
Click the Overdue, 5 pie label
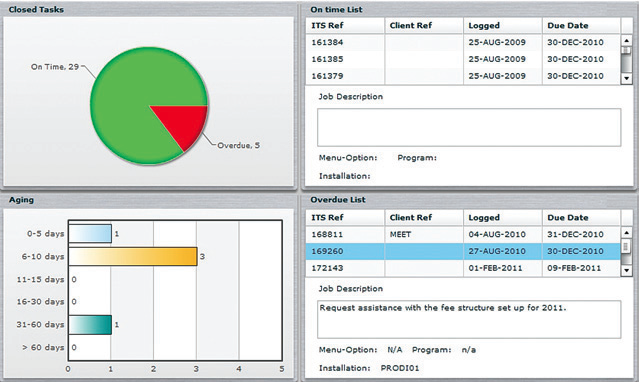(x=238, y=146)
